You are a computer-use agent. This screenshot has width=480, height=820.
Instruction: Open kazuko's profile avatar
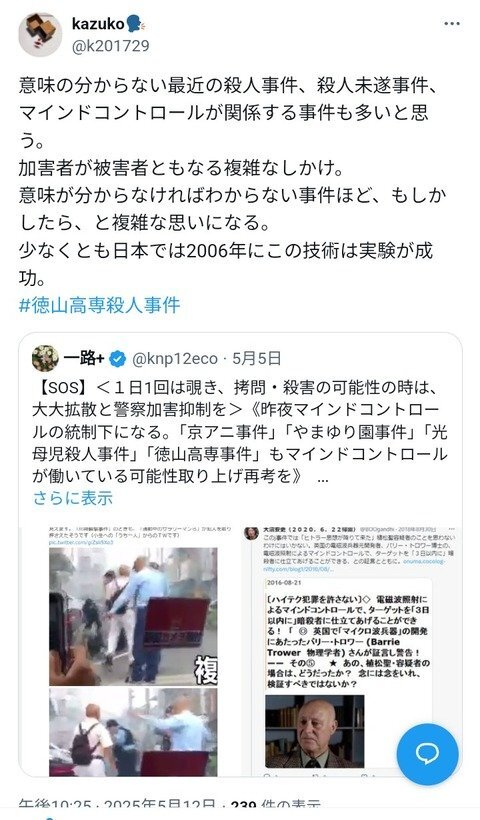(40, 35)
